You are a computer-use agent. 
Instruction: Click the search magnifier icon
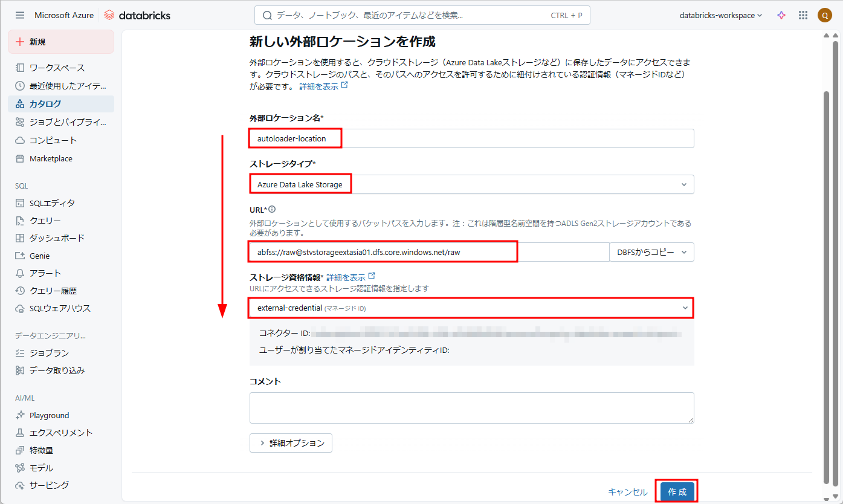click(267, 15)
